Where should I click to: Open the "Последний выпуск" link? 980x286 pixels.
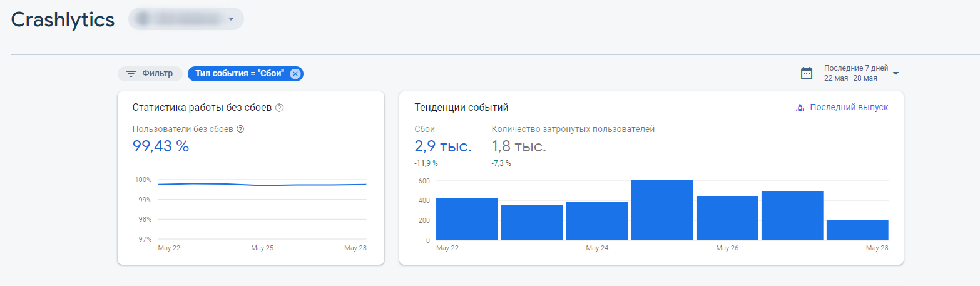pyautogui.click(x=849, y=108)
